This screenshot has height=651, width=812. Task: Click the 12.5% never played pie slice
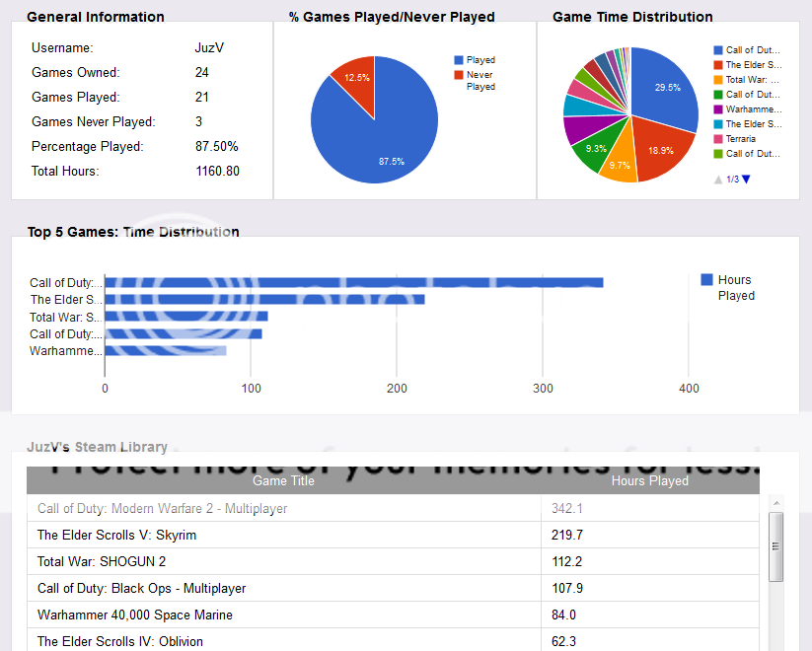click(x=355, y=75)
